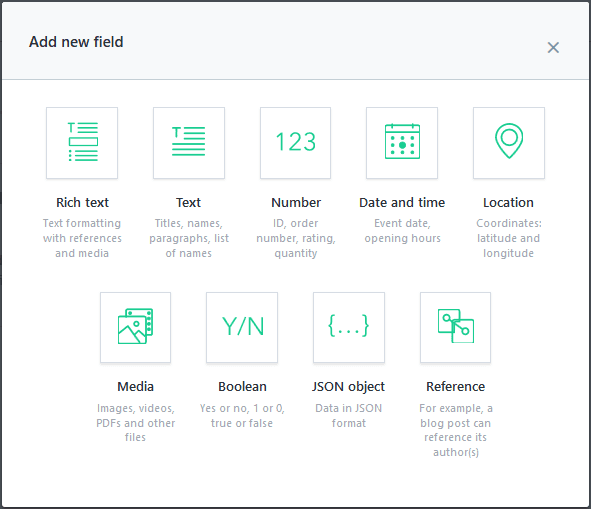This screenshot has width=591, height=509.
Task: Pick the Number field icon showing 123
Action: pyautogui.click(x=296, y=143)
